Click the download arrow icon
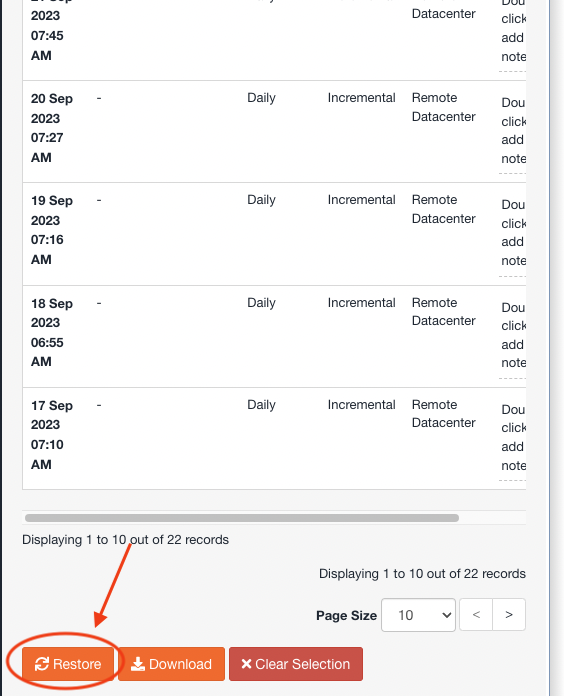The image size is (564, 696). pos(138,664)
